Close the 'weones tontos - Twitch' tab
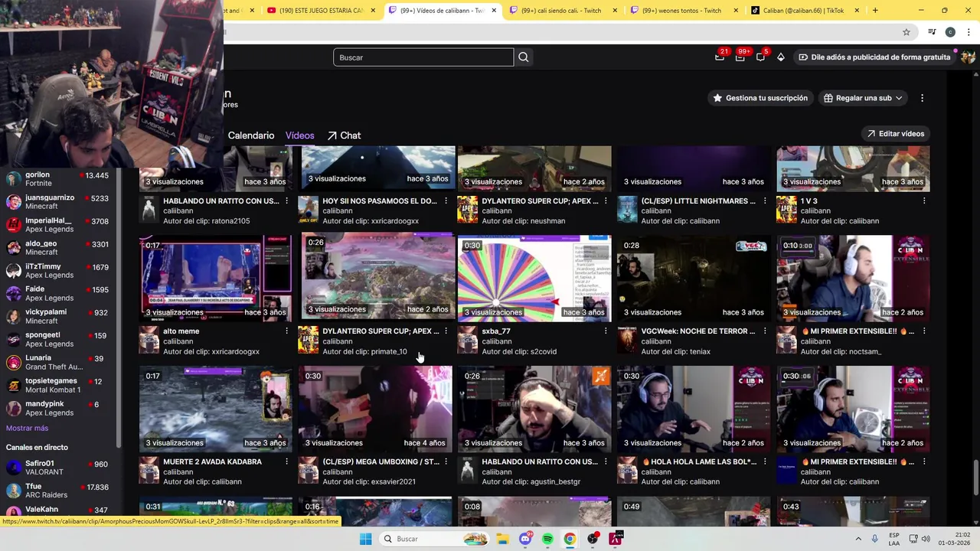980x551 pixels. tap(736, 11)
